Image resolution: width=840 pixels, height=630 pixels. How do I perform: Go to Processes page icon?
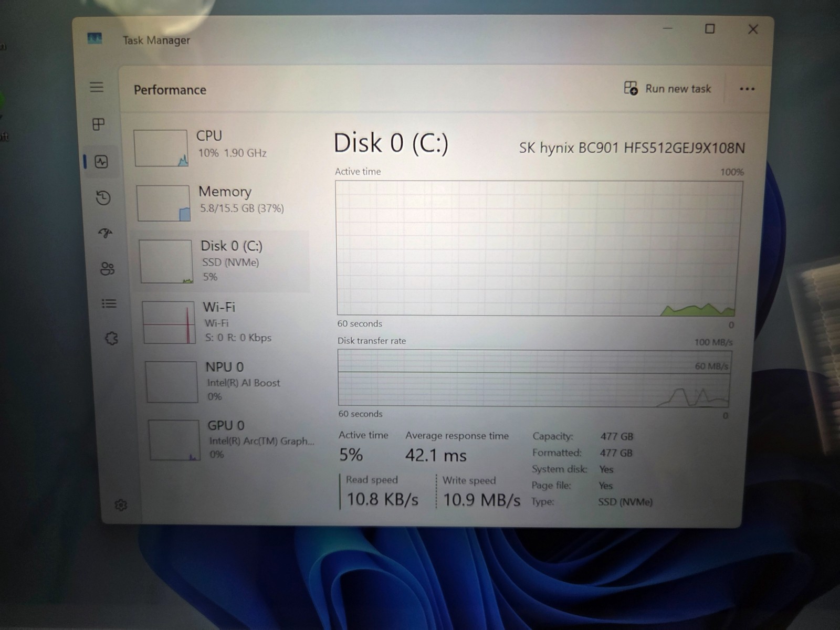pyautogui.click(x=98, y=124)
